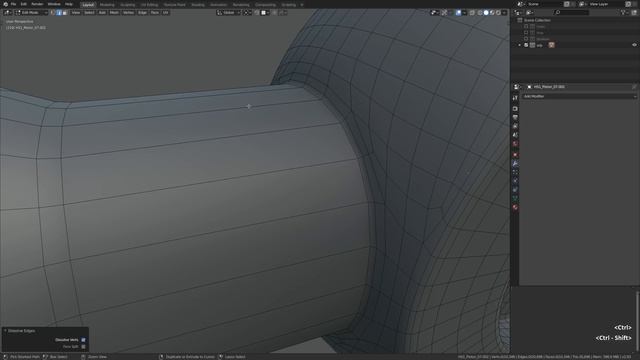Open the Face menu in viewport header
This screenshot has height=360, width=640.
tap(154, 13)
